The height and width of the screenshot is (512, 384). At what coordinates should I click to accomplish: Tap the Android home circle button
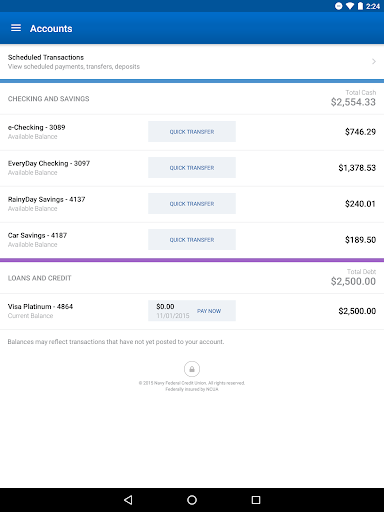[192, 500]
